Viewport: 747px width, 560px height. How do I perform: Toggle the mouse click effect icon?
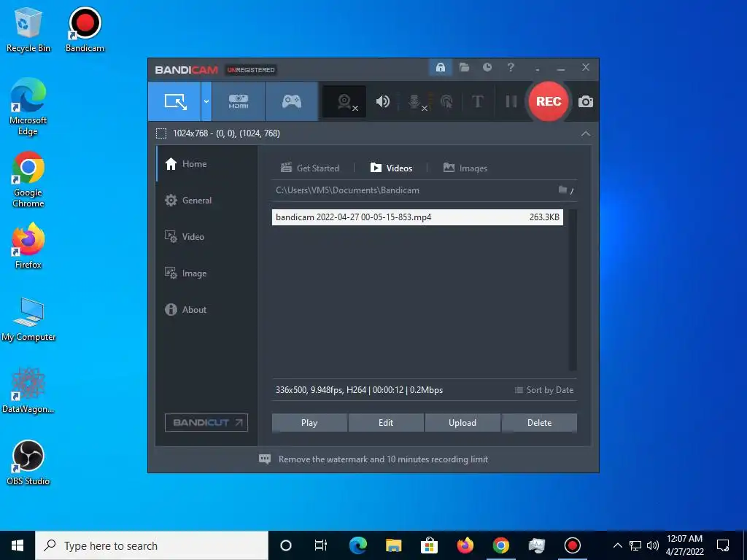(447, 101)
